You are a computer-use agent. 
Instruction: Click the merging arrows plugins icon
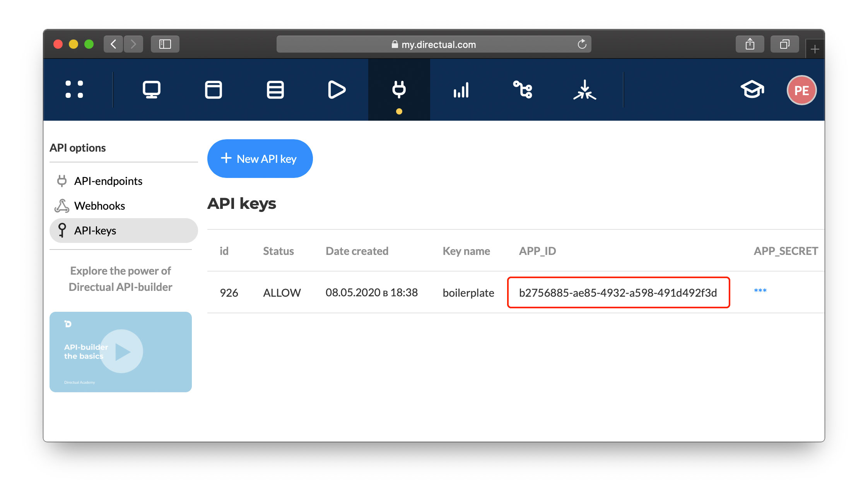coord(584,90)
